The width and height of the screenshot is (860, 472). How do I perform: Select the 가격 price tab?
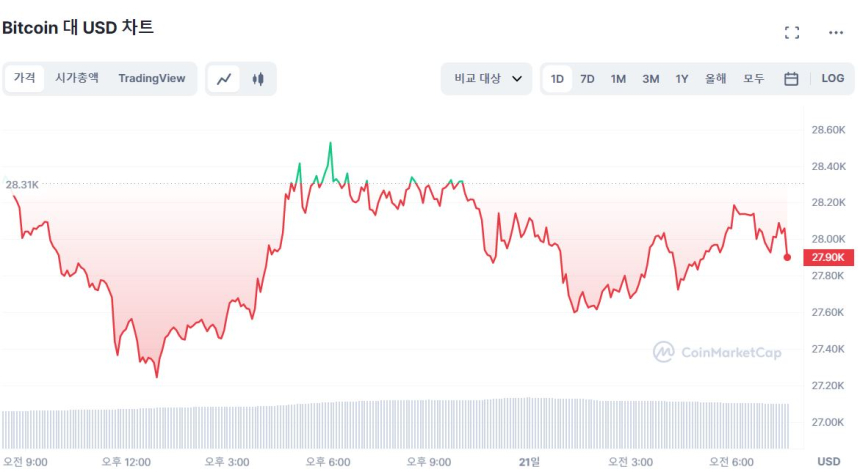24,78
